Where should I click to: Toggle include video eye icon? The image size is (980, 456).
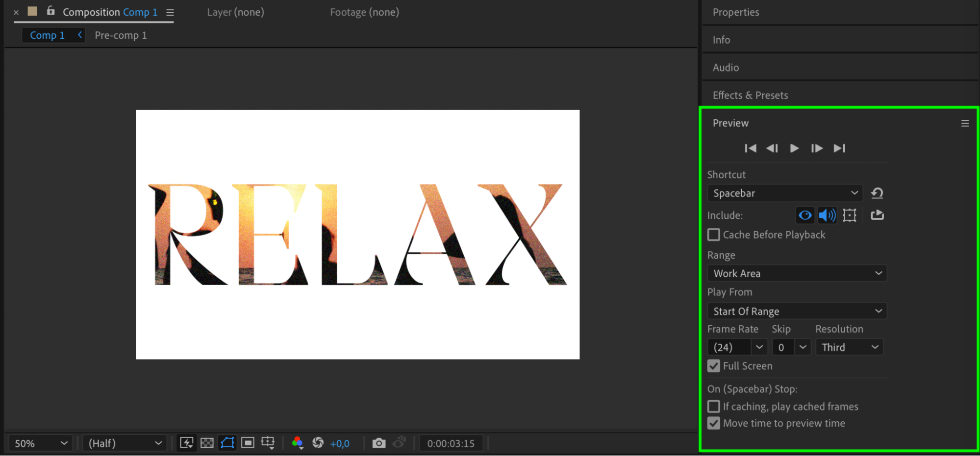click(804, 215)
